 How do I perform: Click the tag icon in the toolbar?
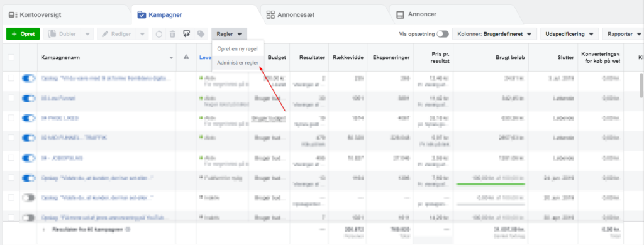(x=201, y=34)
